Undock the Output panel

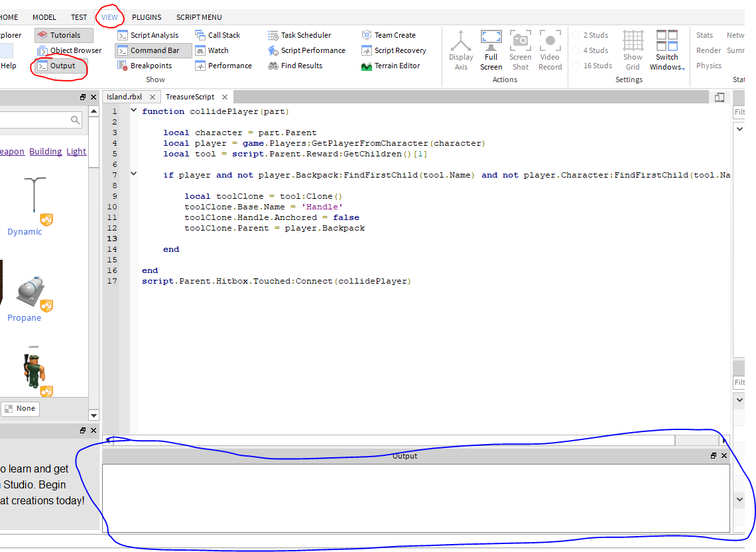click(714, 456)
